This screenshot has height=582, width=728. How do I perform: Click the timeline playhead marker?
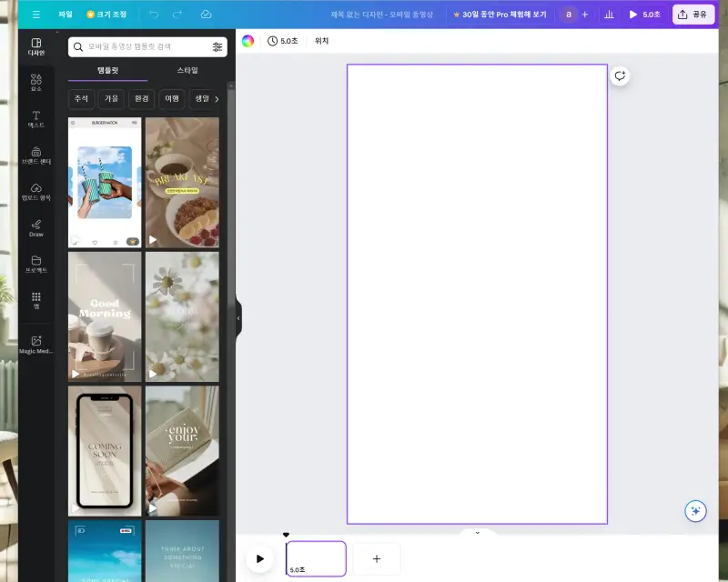[286, 535]
